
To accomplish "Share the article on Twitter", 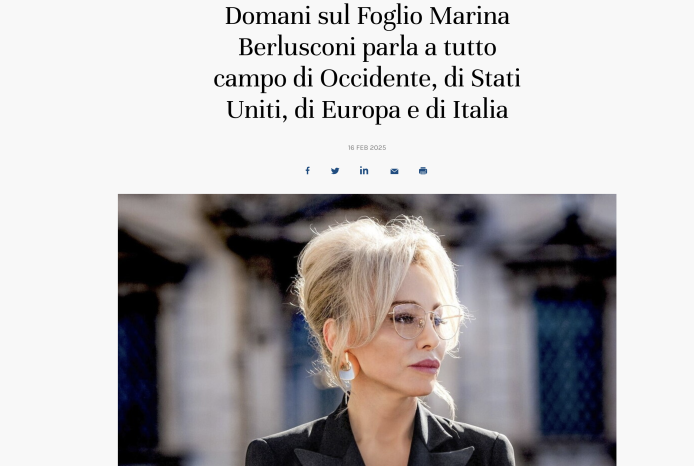I will (x=335, y=171).
